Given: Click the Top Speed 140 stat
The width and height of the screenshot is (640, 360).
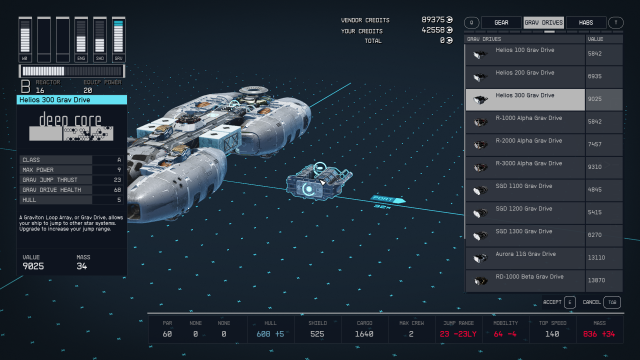Looking at the screenshot, I should click(552, 329).
